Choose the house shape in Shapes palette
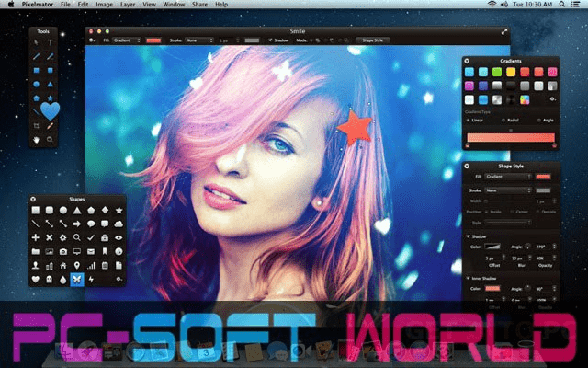The width and height of the screenshot is (588, 368). [x=63, y=266]
